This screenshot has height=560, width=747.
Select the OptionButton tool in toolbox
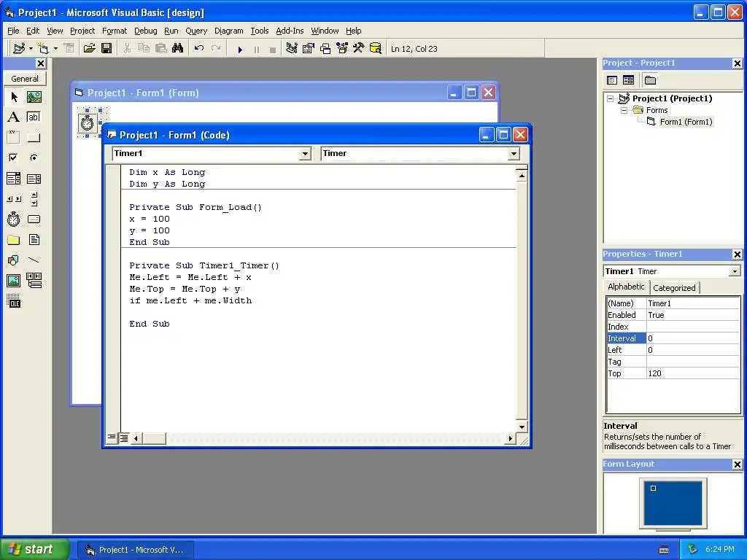tap(34, 157)
